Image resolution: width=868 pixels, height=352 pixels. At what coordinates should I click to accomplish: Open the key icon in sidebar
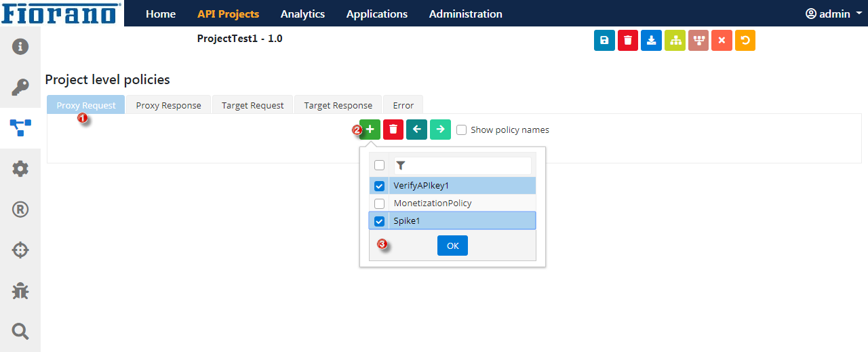click(x=20, y=87)
